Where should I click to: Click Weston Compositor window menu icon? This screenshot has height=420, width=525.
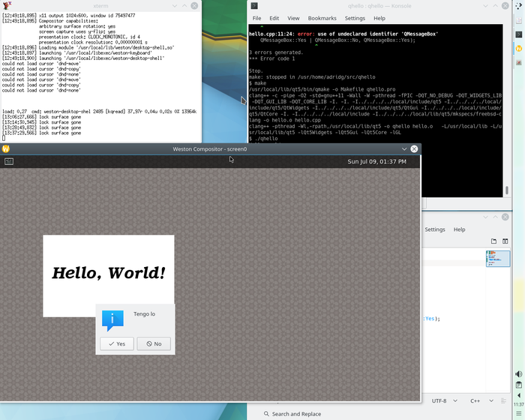click(x=6, y=148)
